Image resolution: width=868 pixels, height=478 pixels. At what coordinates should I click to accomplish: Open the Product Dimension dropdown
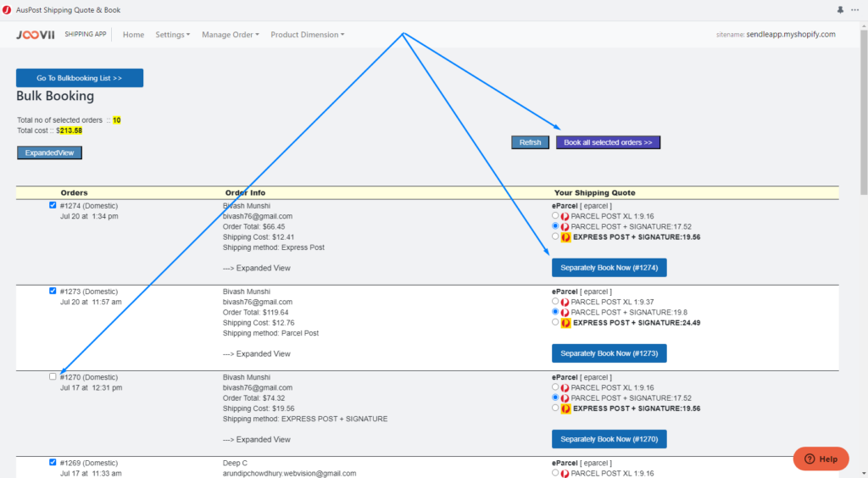pyautogui.click(x=307, y=34)
